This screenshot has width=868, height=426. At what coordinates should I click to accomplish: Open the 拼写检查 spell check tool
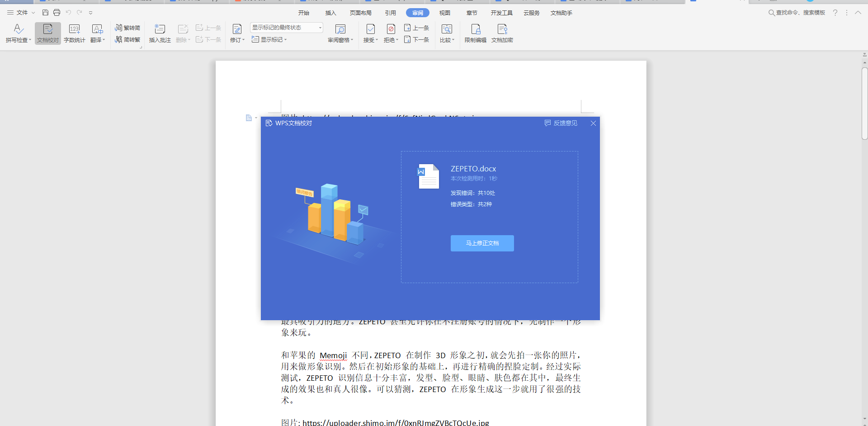(18, 33)
